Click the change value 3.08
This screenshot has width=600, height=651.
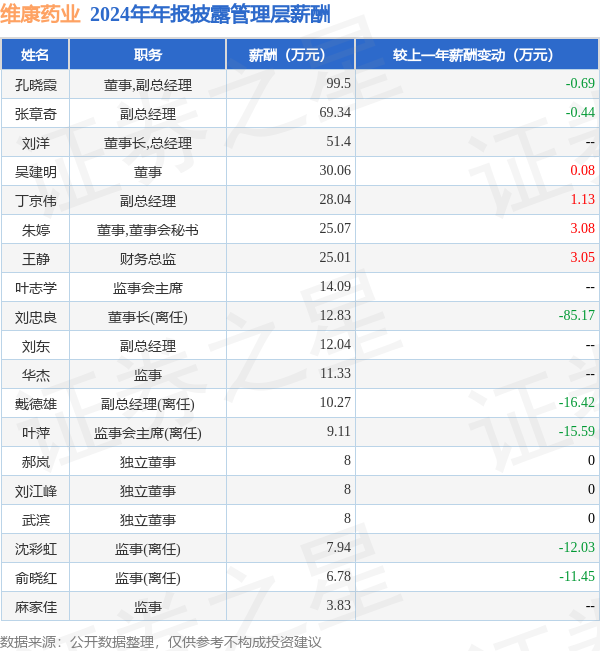pos(583,228)
